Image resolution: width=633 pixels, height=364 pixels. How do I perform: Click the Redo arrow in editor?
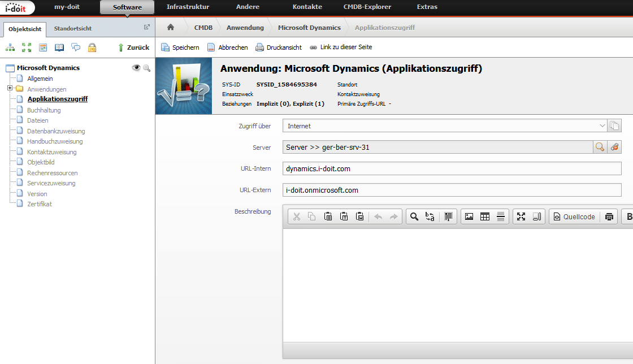click(393, 216)
